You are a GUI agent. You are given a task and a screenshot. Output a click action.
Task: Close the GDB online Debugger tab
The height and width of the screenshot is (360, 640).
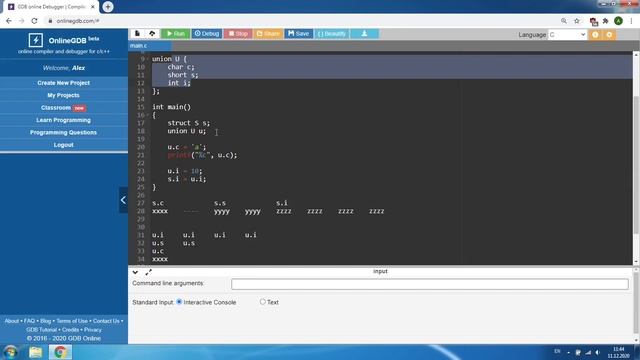[x=93, y=7]
